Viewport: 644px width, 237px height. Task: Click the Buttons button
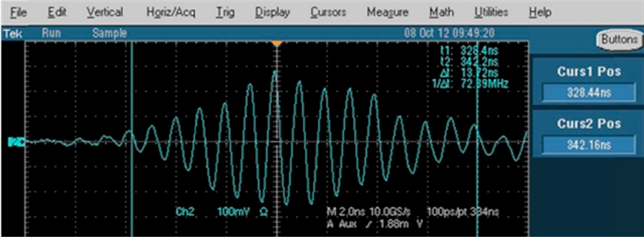pos(620,40)
